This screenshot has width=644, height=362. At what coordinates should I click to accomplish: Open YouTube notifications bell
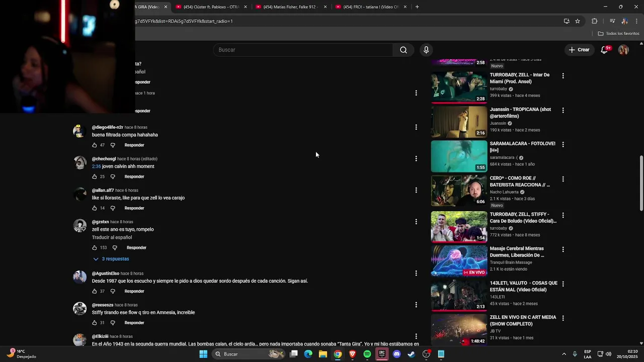605,50
